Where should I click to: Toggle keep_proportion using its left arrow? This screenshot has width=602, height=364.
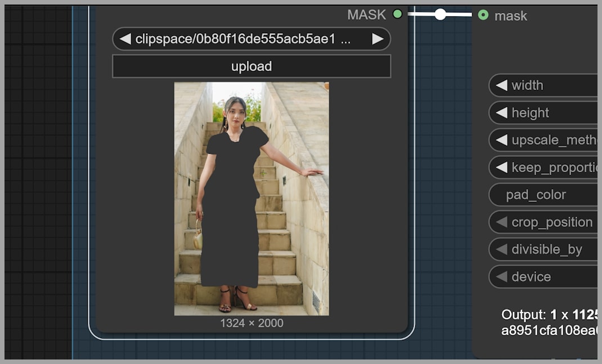point(501,168)
